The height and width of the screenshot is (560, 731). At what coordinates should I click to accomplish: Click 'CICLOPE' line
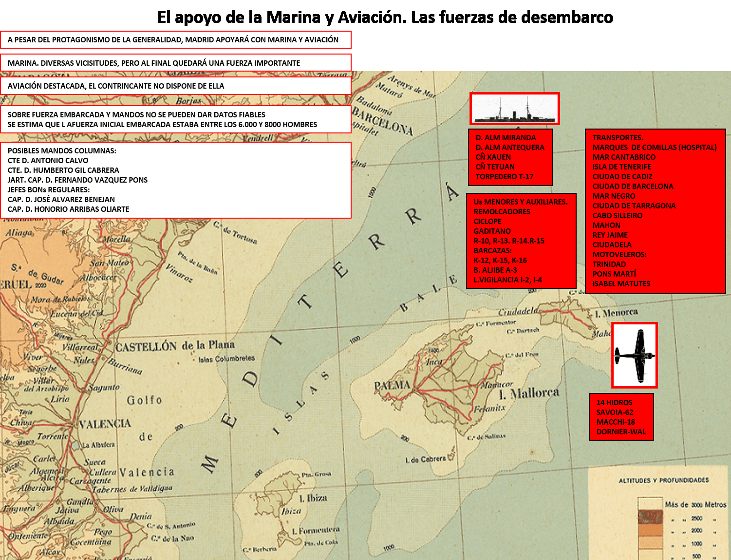[487, 222]
